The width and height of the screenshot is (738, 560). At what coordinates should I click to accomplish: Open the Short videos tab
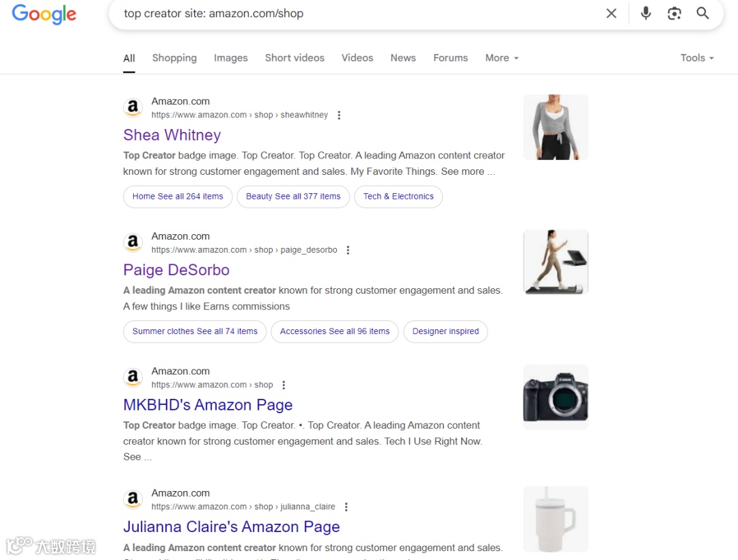point(295,58)
